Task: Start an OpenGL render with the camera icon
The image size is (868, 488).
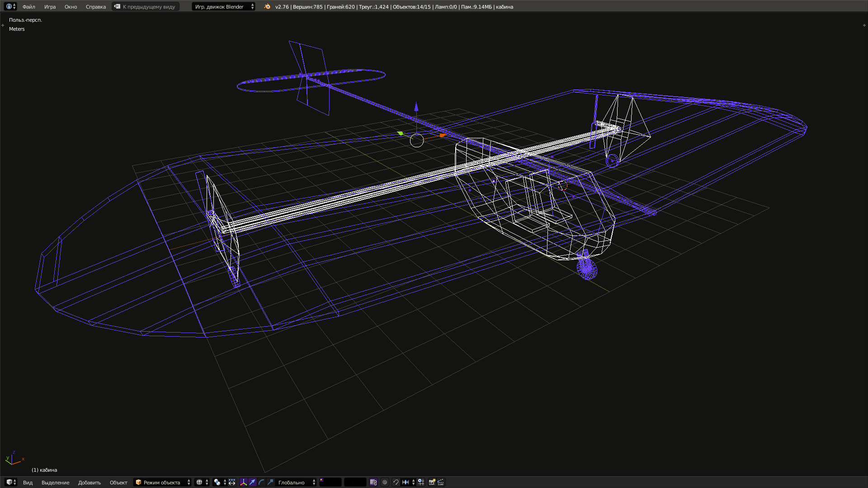Action: click(x=431, y=482)
